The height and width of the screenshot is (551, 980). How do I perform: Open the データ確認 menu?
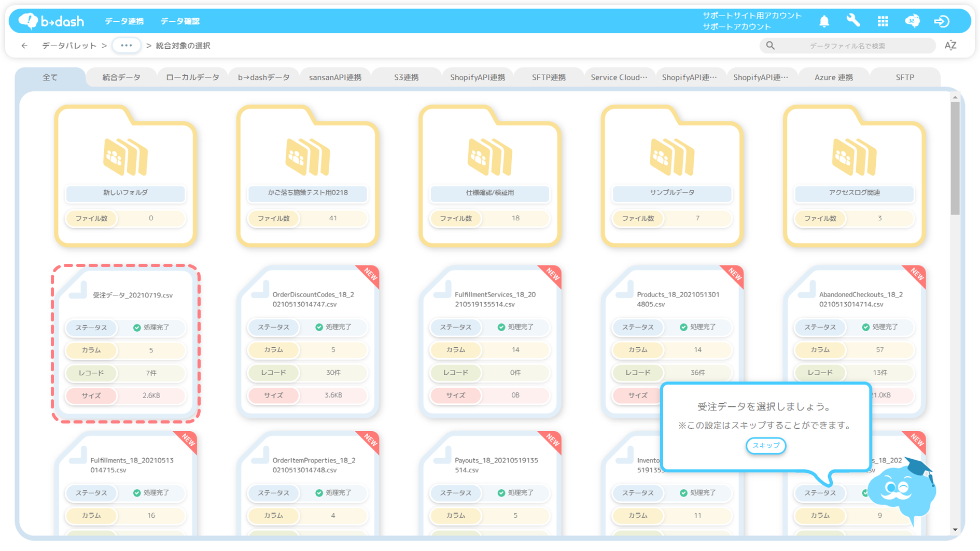pyautogui.click(x=179, y=21)
